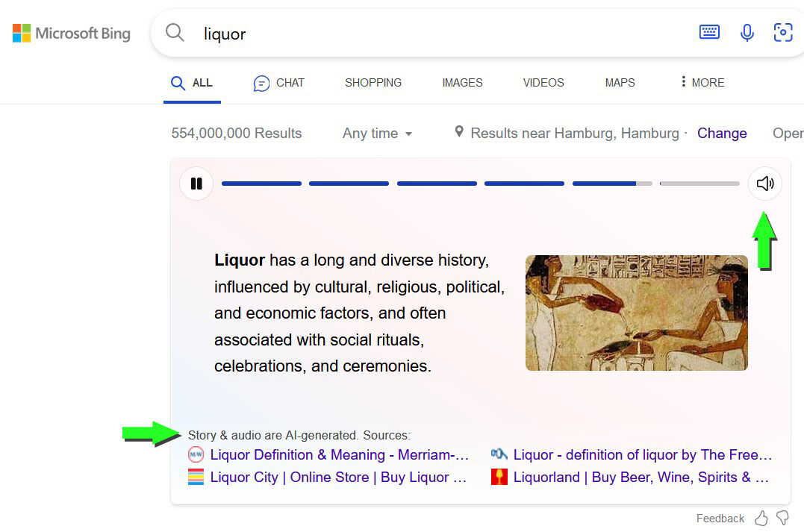This screenshot has width=804, height=532.
Task: Give thumbs down feedback
Action: coord(783,518)
